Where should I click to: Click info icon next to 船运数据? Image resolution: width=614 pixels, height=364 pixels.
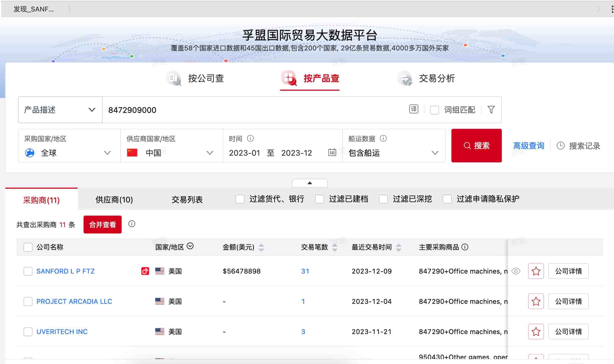coord(383,138)
